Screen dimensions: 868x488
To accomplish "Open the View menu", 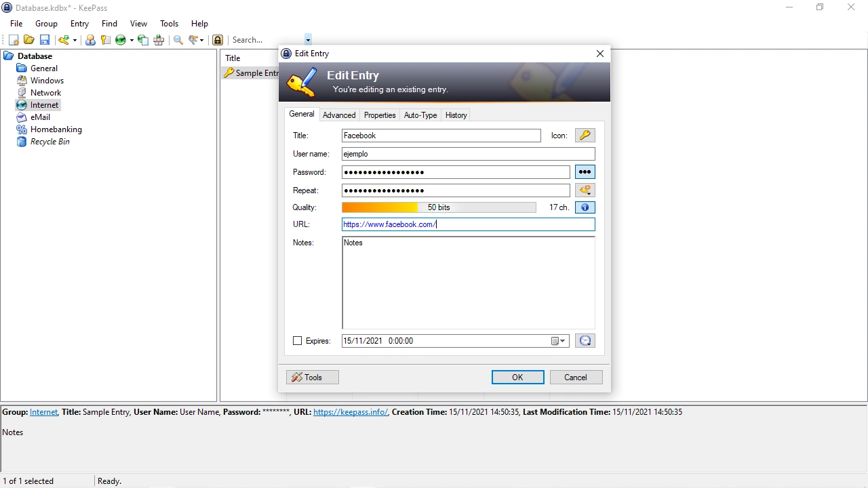I will coord(138,24).
